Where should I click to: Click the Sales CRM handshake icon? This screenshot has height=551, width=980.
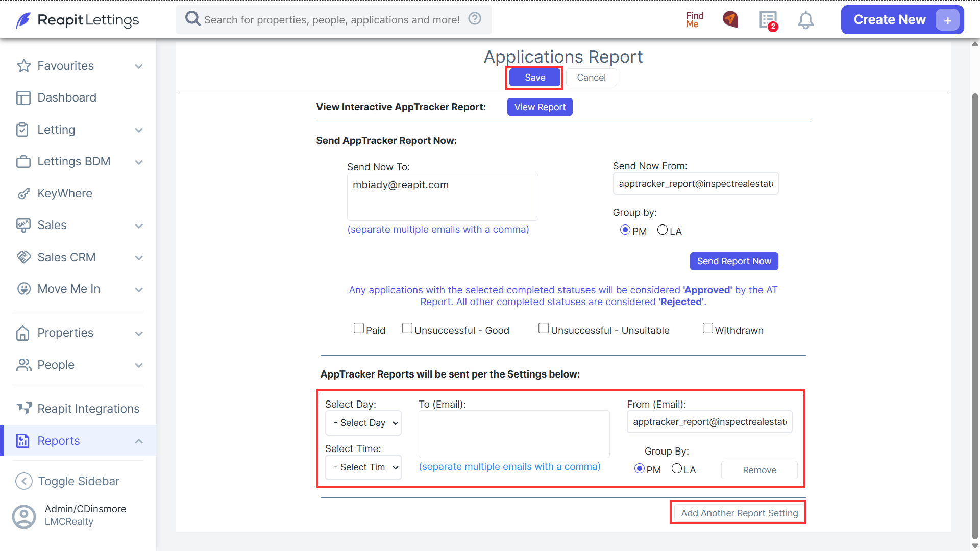[x=24, y=257]
